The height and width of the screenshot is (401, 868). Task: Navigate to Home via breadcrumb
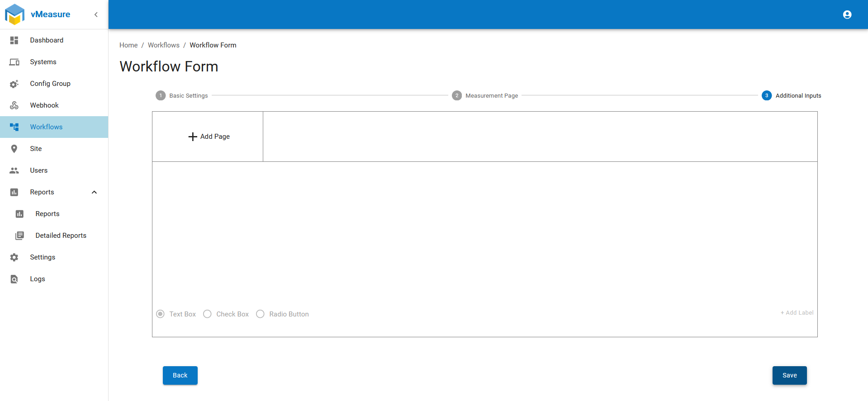pyautogui.click(x=128, y=45)
